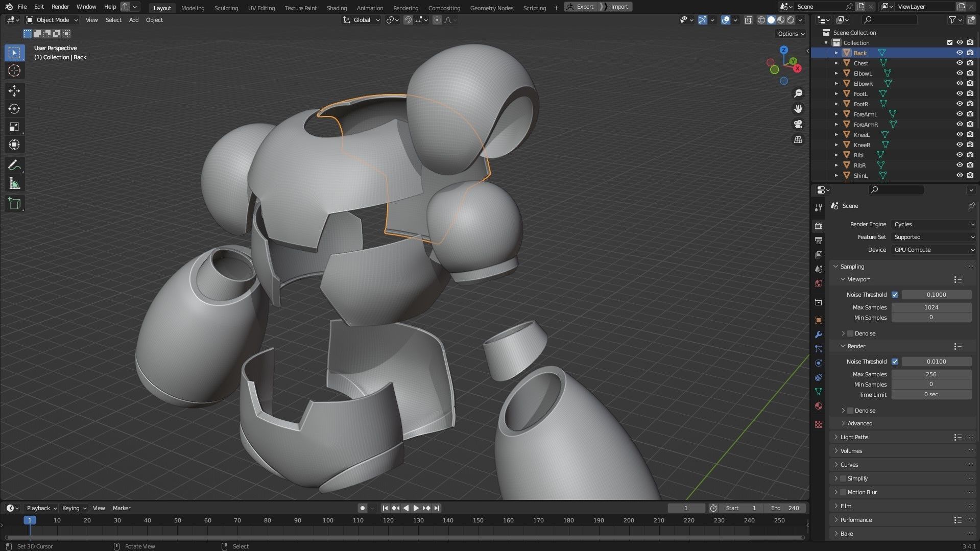This screenshot has height=551, width=980.
Task: Switch to the Shading workspace tab
Action: point(337,8)
